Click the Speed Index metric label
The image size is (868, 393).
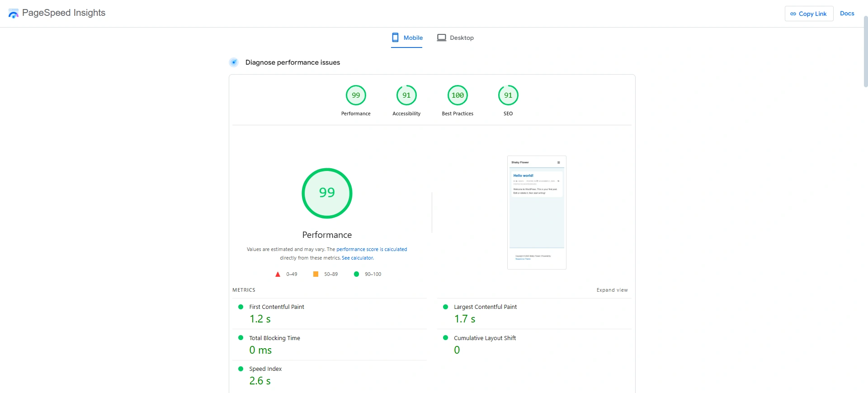(x=265, y=369)
